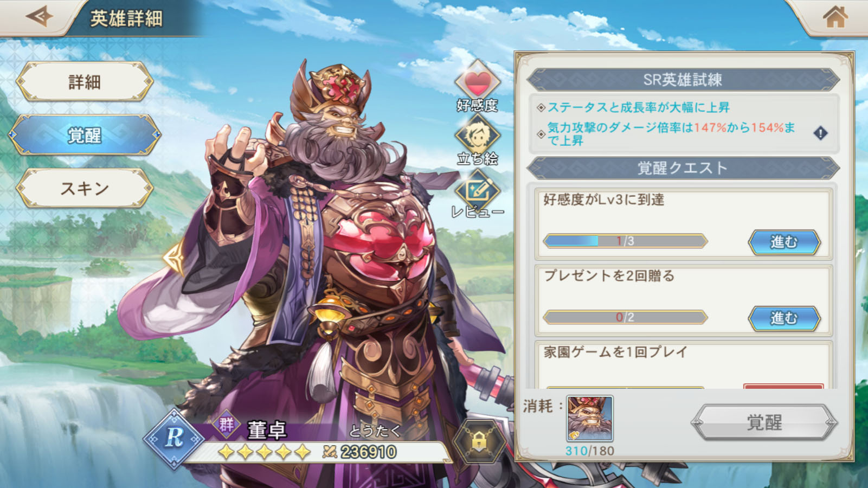Tap the 0/2 present progress bar
Viewport: 868px width, 488px height.
tap(625, 317)
